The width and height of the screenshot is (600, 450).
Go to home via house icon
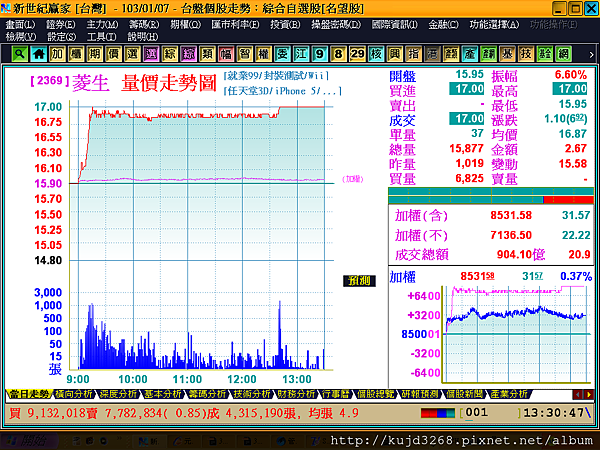point(38,54)
